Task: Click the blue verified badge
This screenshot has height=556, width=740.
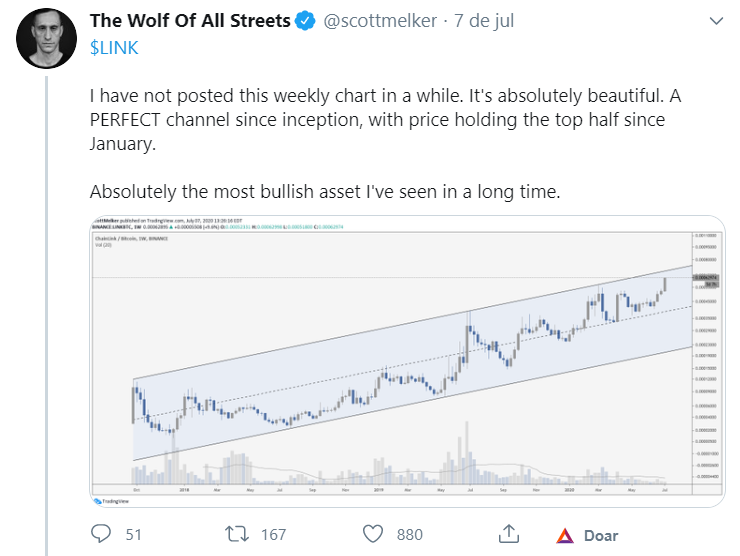Action: (307, 20)
